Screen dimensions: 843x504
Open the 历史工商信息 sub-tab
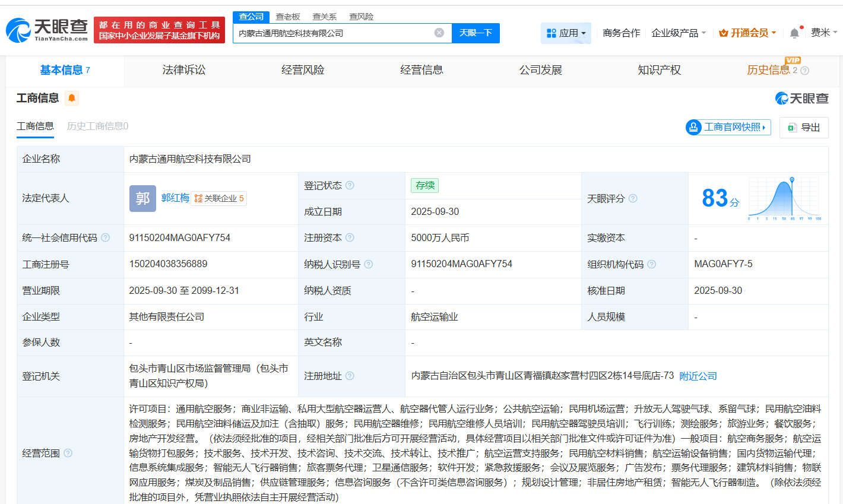(x=97, y=126)
